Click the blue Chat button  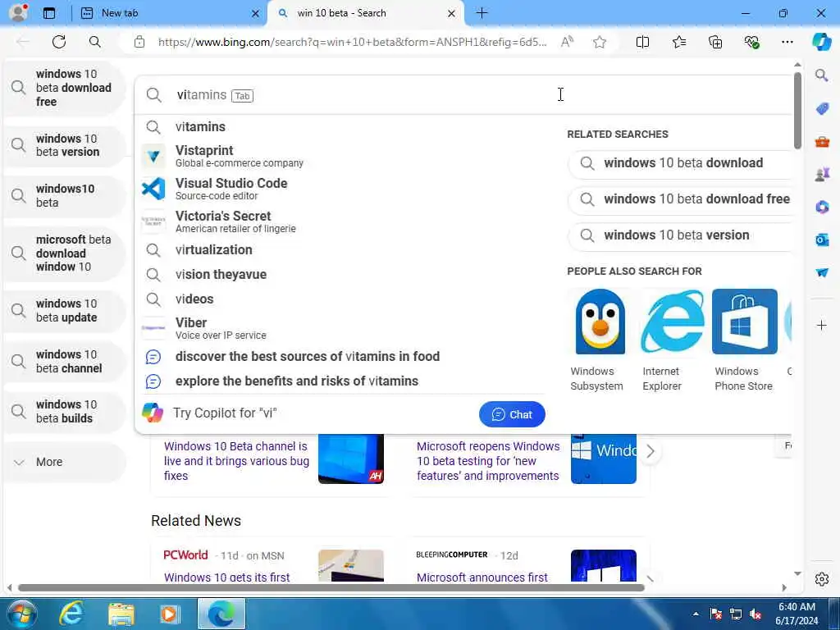[x=512, y=414]
